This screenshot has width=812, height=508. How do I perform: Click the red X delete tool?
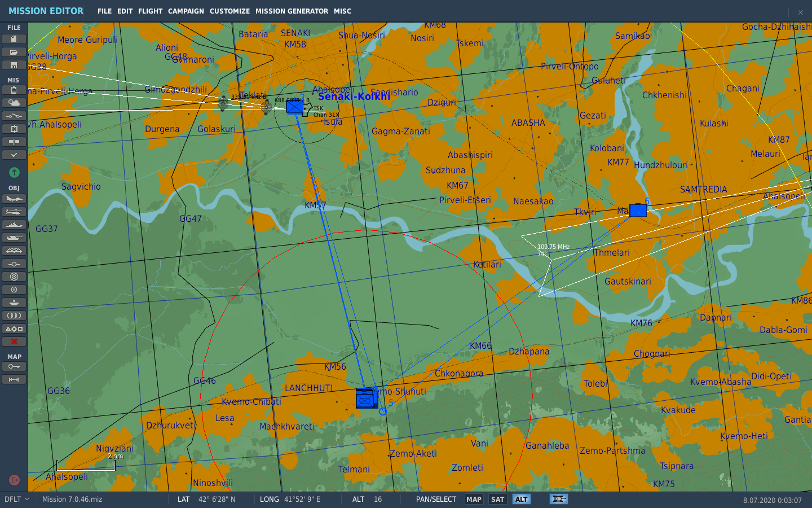14,341
